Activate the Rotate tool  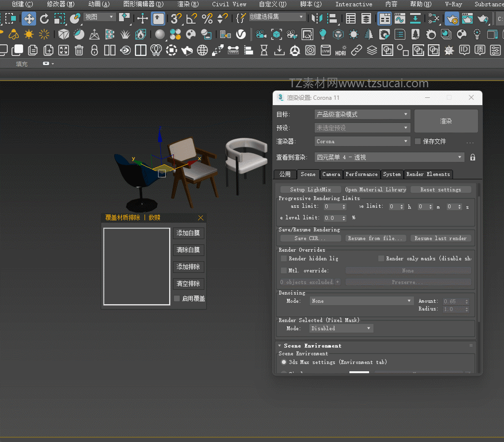coord(44,19)
